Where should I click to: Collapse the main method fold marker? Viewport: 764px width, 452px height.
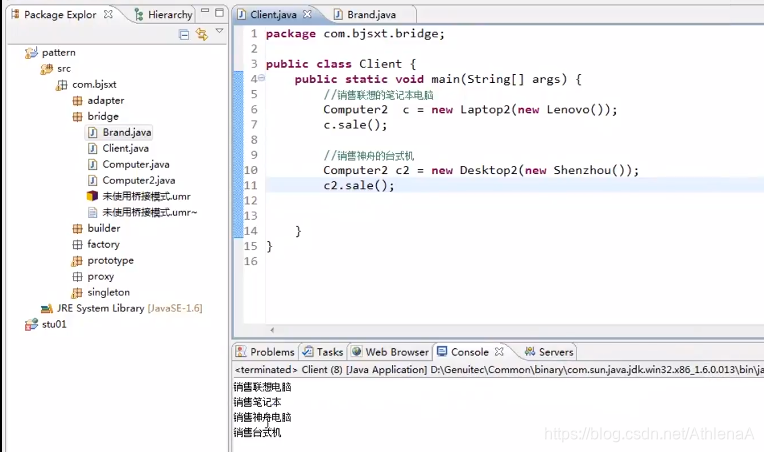pos(262,78)
